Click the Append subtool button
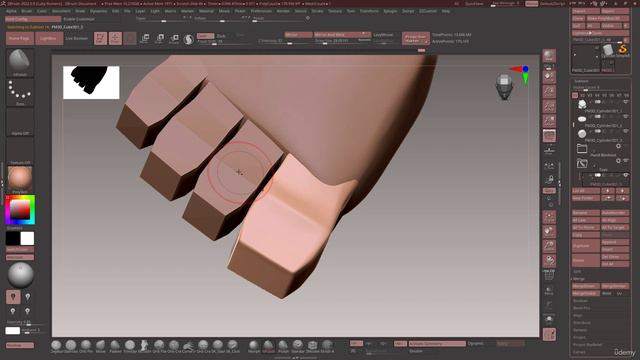The height and width of the screenshot is (360, 640). [x=615, y=242]
